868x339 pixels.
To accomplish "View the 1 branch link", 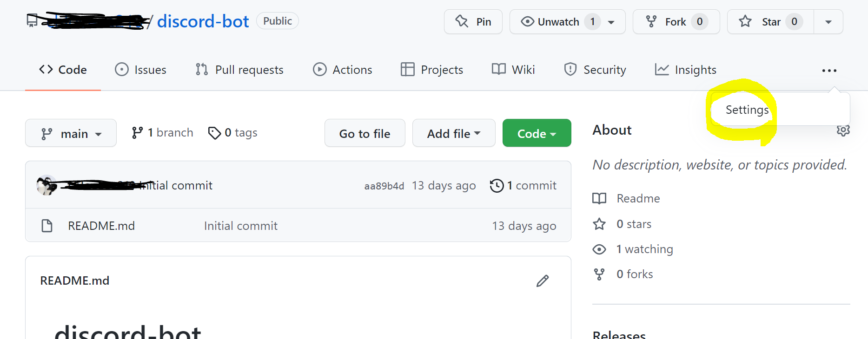I will [x=162, y=133].
